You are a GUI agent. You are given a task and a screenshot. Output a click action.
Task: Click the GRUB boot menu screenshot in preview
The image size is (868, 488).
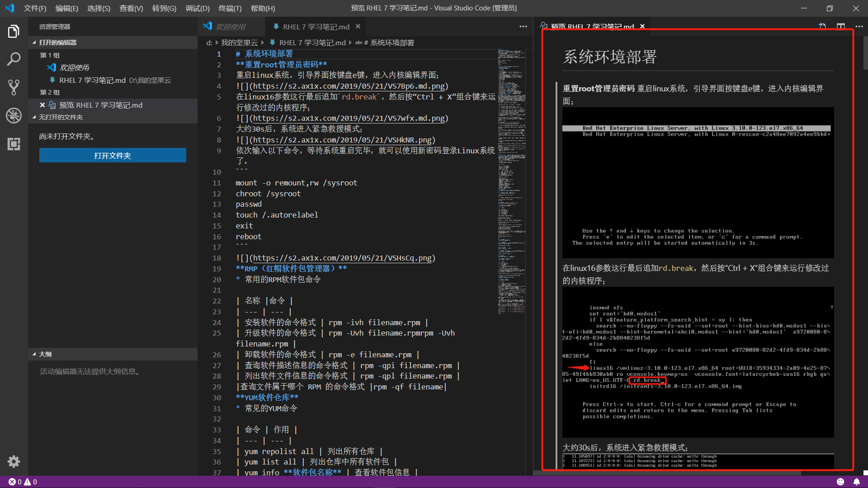pyautogui.click(x=698, y=183)
